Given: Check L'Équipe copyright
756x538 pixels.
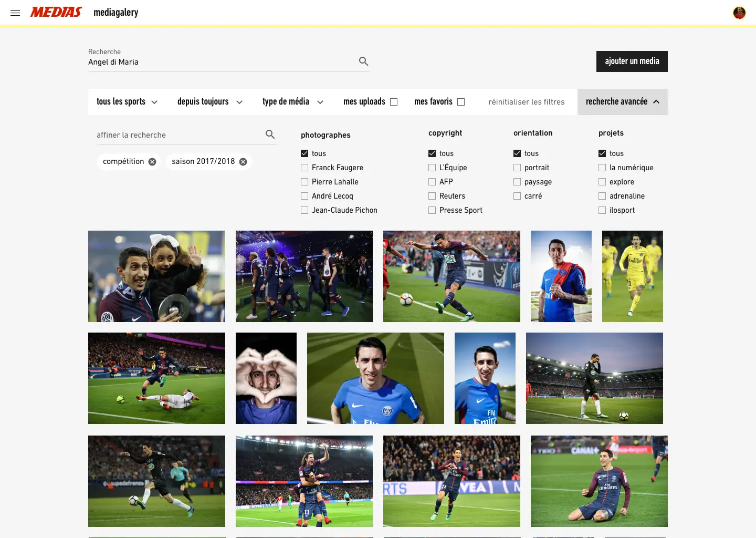Looking at the screenshot, I should coord(432,168).
